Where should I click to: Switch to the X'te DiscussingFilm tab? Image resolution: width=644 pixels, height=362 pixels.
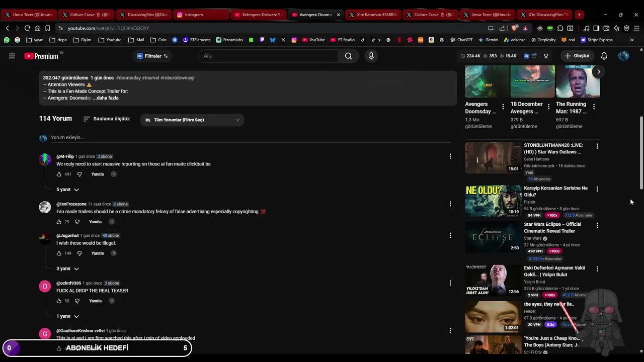(x=545, y=15)
